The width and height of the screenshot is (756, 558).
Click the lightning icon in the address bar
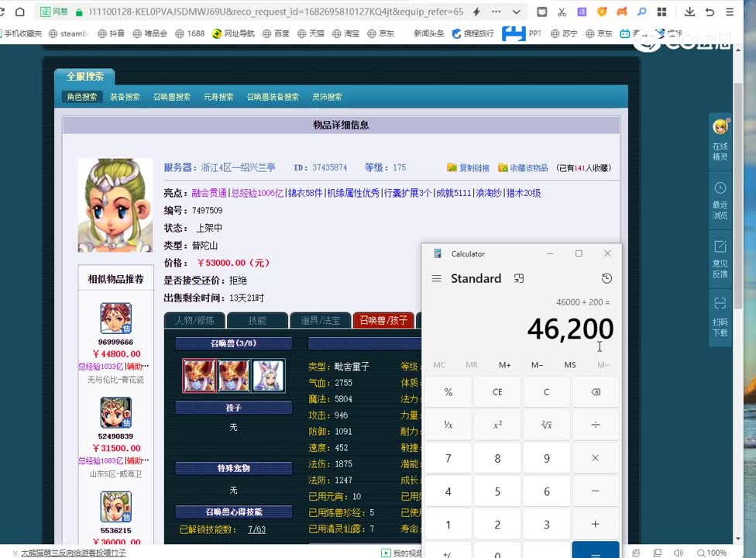(476, 12)
